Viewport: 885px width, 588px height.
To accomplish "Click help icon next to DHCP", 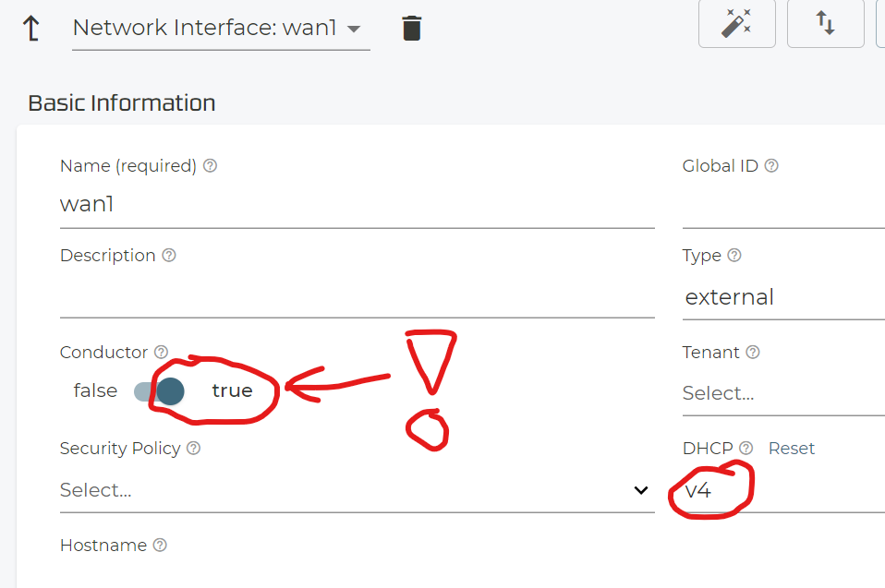I will (746, 449).
